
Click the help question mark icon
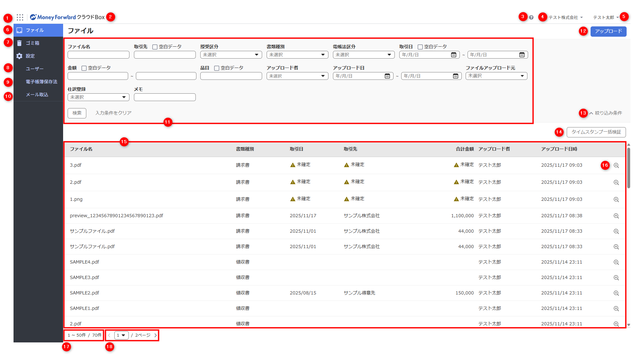coord(531,17)
